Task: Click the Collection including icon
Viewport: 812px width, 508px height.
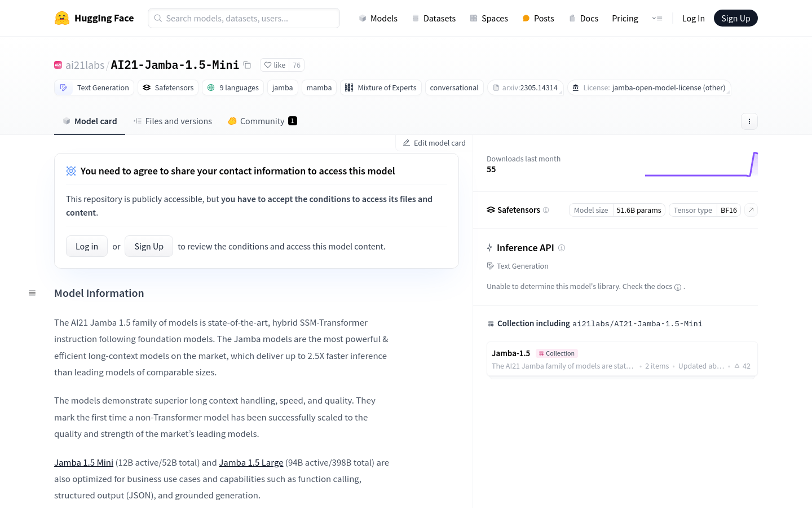Action: pyautogui.click(x=491, y=323)
